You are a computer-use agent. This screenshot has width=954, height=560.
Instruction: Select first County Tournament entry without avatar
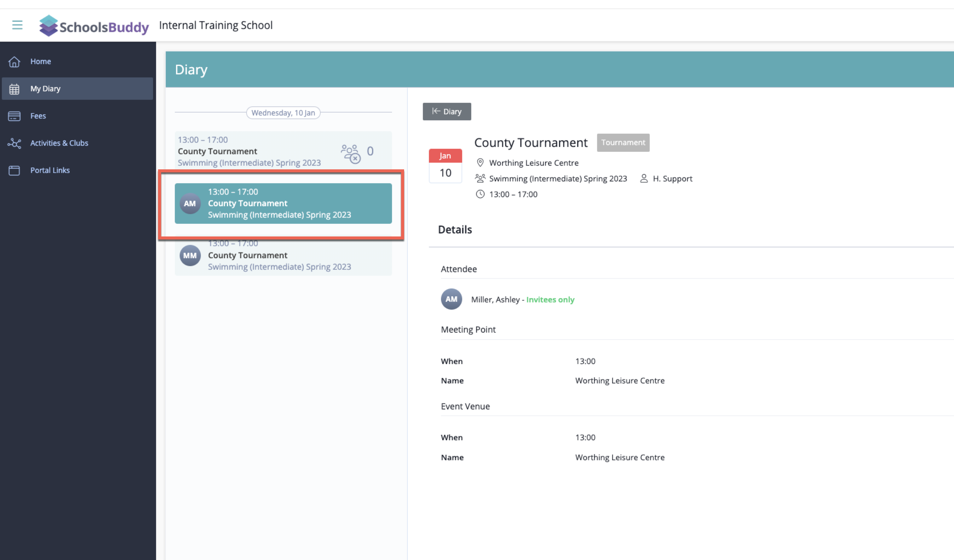[250, 151]
